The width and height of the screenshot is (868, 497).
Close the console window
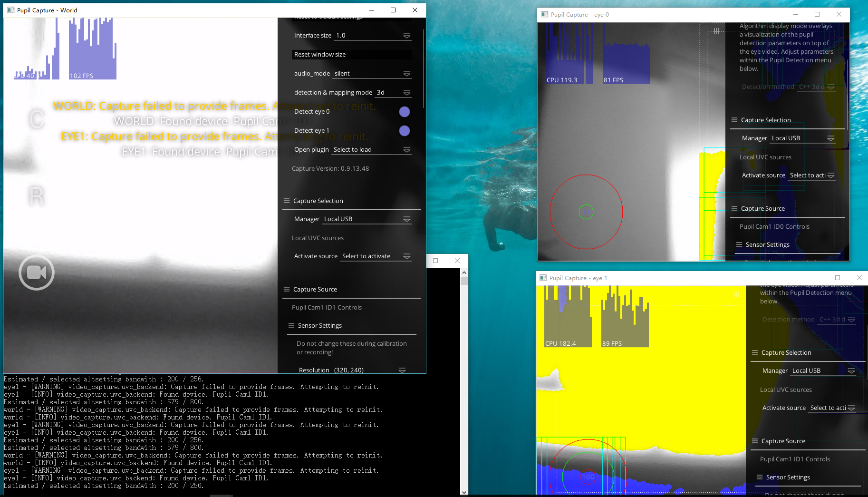coord(457,261)
